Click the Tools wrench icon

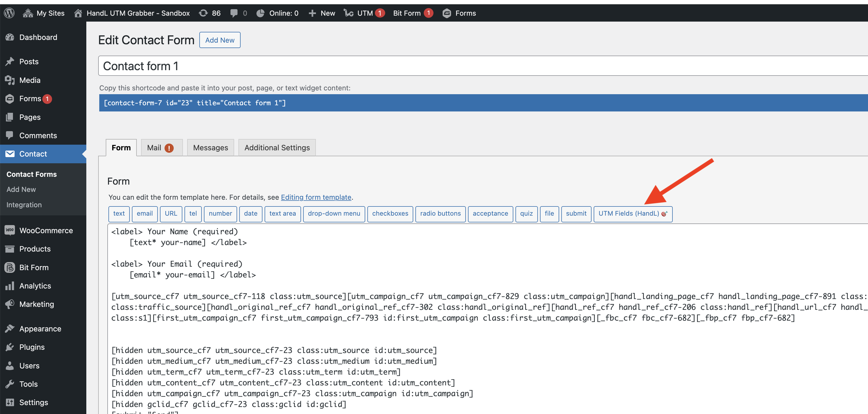[x=10, y=384]
